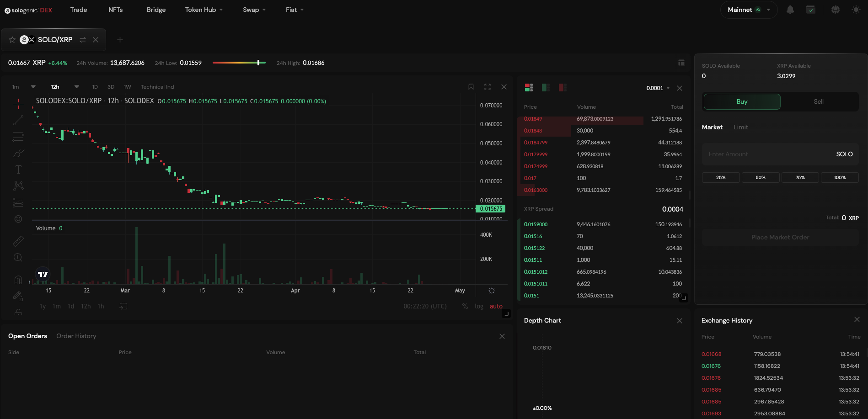Open the trend line drawing tool
Screen dimensions: 868x419
click(18, 120)
